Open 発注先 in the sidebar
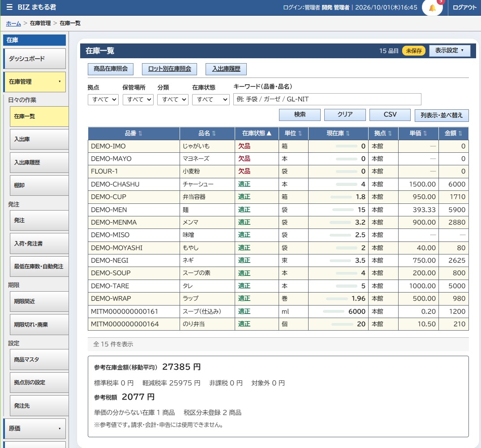This screenshot has height=448, width=481. point(39,405)
